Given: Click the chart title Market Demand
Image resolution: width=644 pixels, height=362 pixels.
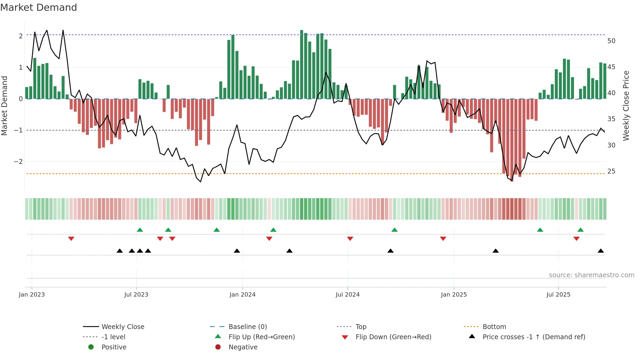Looking at the screenshot, I should (39, 8).
